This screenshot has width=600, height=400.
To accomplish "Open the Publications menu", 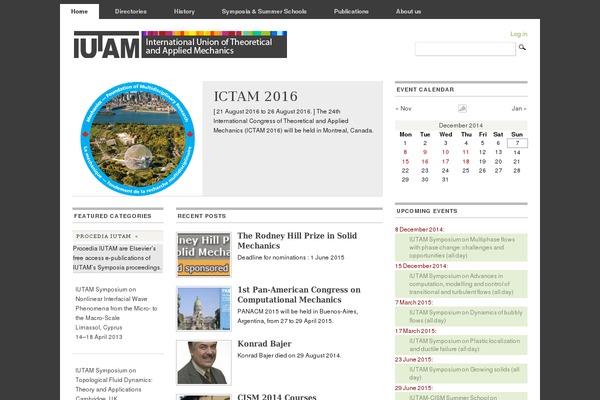I will 351,11.
